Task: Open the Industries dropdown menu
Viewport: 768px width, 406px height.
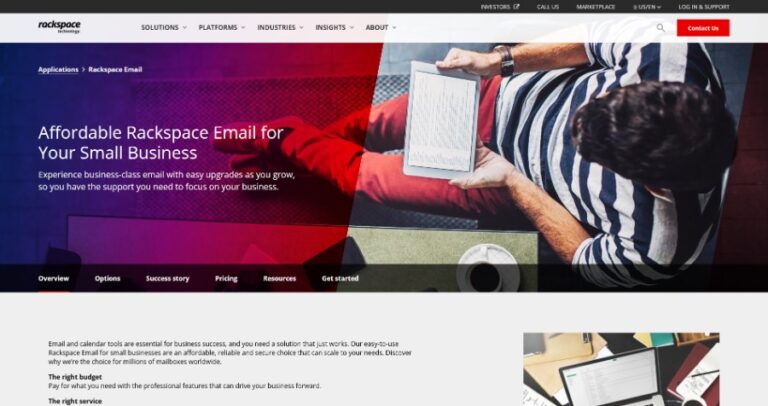Action: click(280, 27)
